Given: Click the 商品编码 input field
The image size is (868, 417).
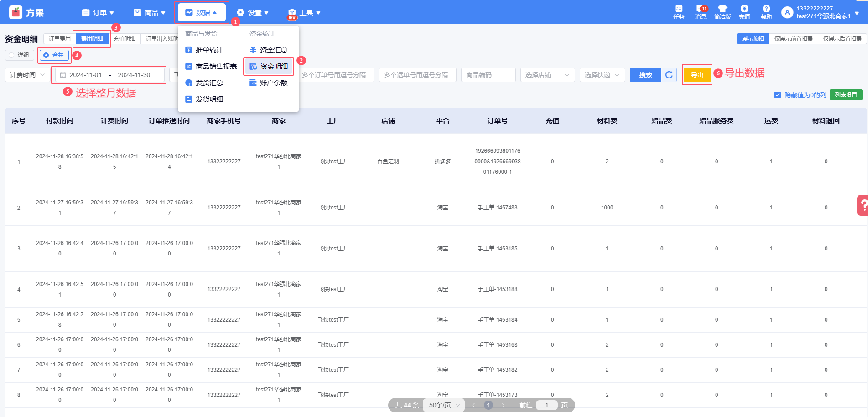Looking at the screenshot, I should tap(488, 75).
